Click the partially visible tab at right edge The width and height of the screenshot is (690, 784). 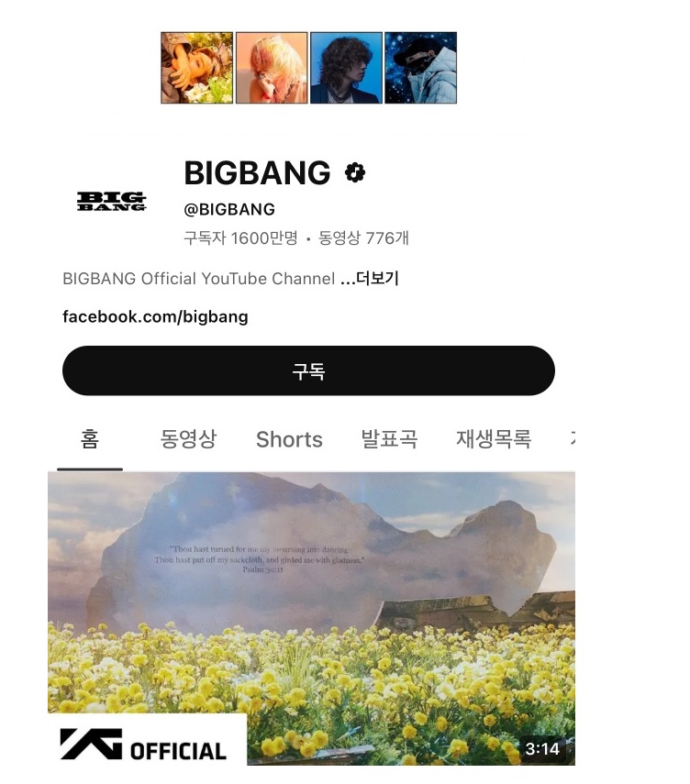[572, 439]
